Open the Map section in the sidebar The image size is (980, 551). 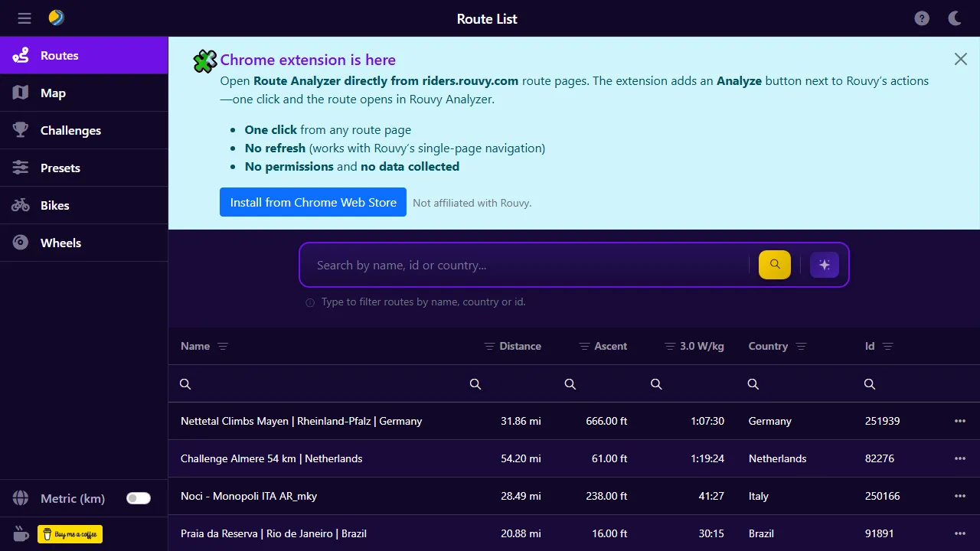(53, 93)
